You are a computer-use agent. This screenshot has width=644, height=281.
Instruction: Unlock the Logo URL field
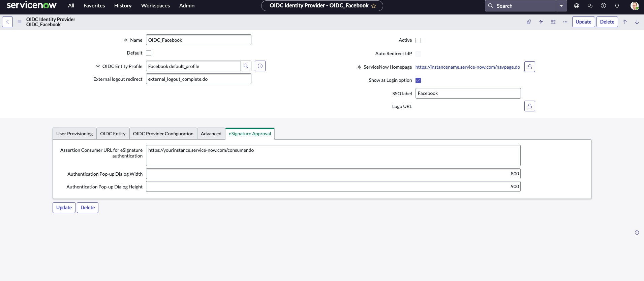click(x=530, y=106)
